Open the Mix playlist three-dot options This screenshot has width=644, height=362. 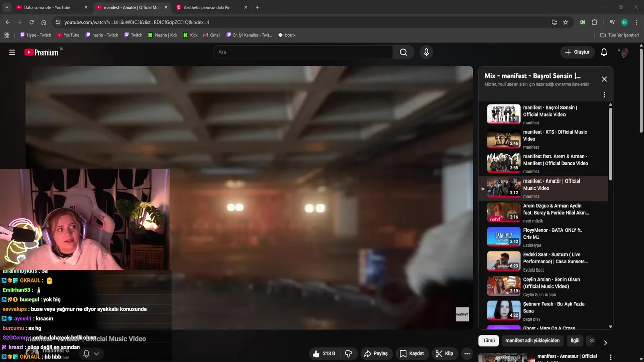point(604,95)
